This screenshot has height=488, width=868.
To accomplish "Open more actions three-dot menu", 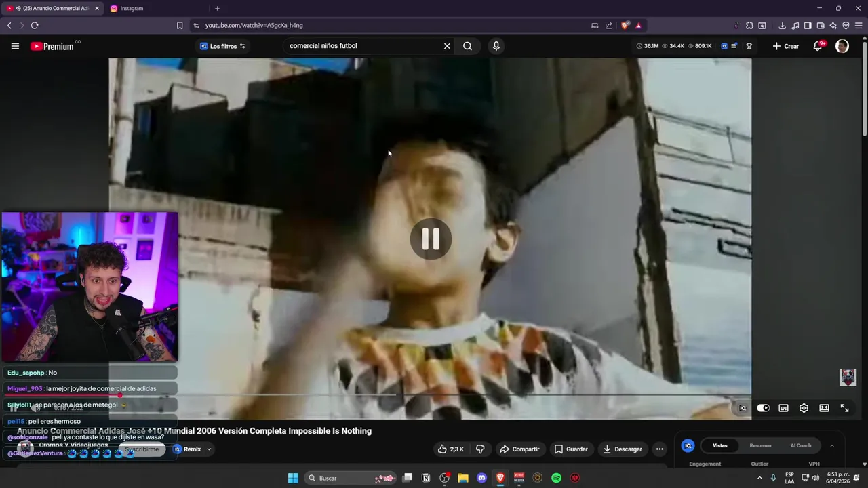I will (659, 449).
